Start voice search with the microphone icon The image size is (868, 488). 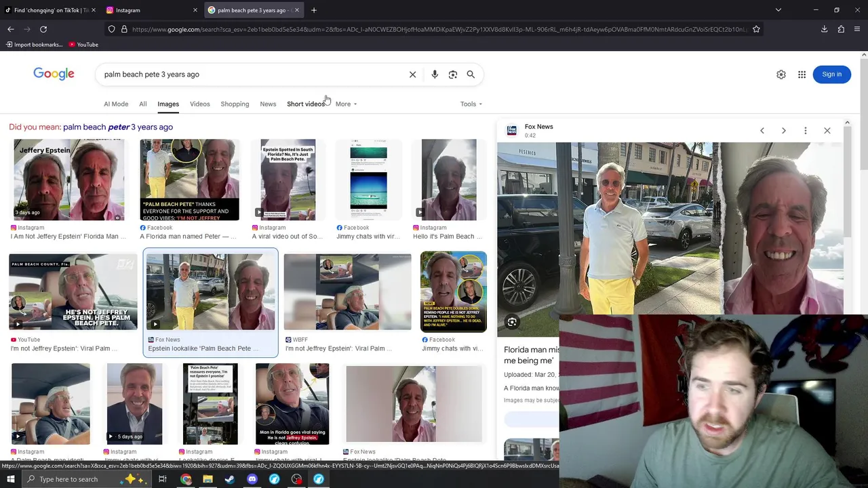tap(435, 75)
